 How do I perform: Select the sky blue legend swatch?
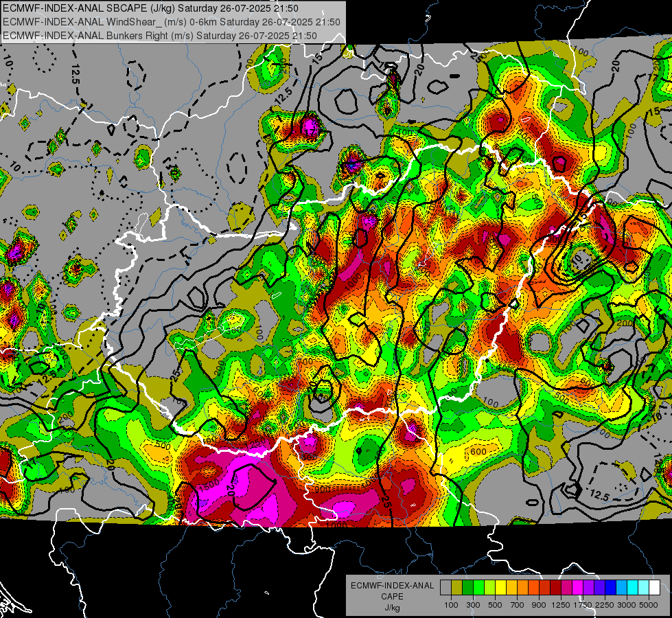click(x=621, y=588)
